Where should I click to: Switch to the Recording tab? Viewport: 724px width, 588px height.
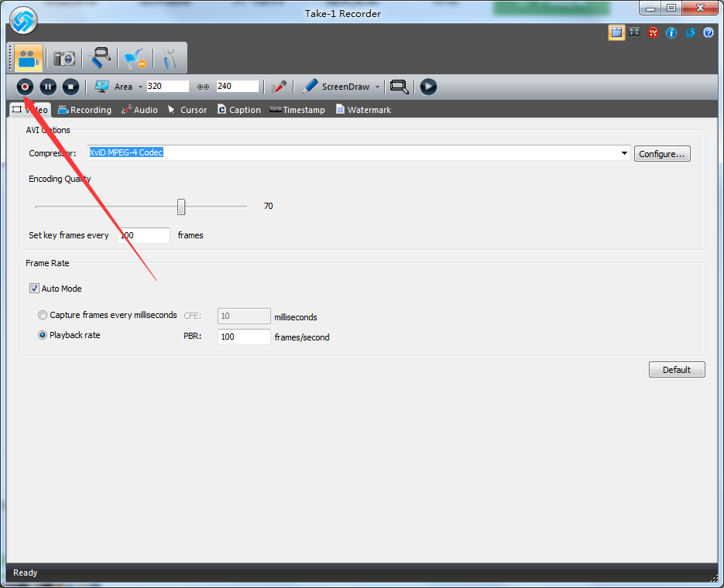(84, 110)
